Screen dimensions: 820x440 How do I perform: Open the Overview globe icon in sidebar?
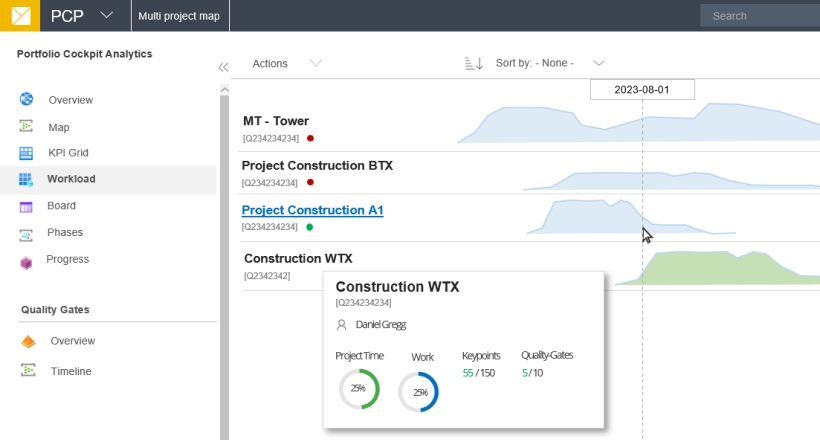click(27, 100)
